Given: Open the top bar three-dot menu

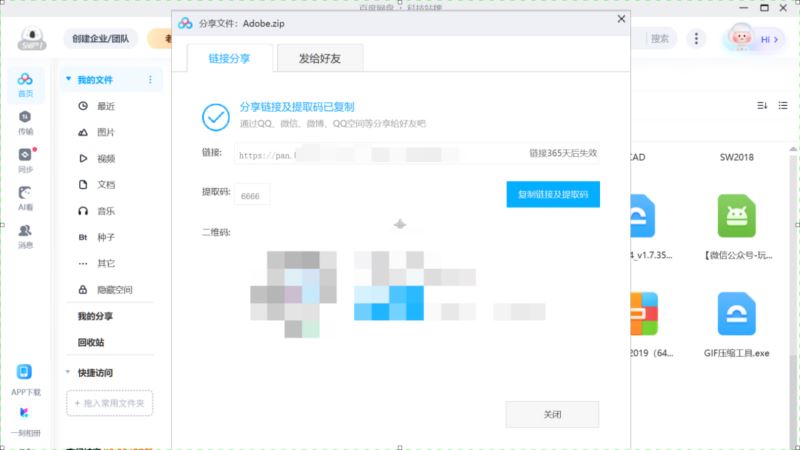Looking at the screenshot, I should tap(696, 38).
